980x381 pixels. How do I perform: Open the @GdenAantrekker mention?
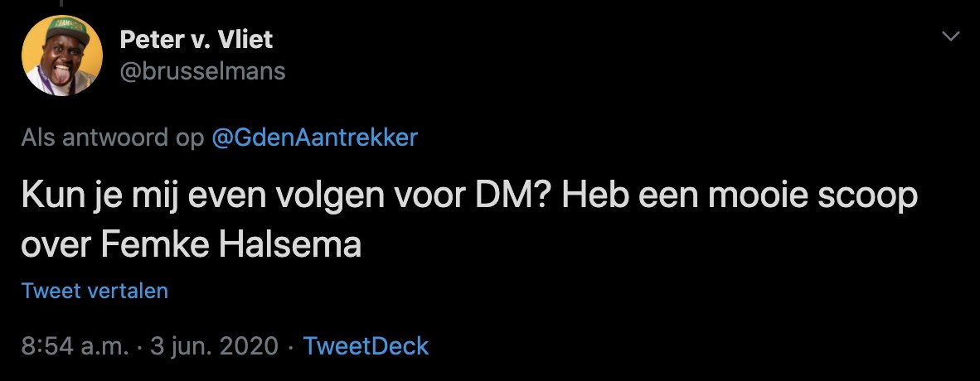coord(315,137)
